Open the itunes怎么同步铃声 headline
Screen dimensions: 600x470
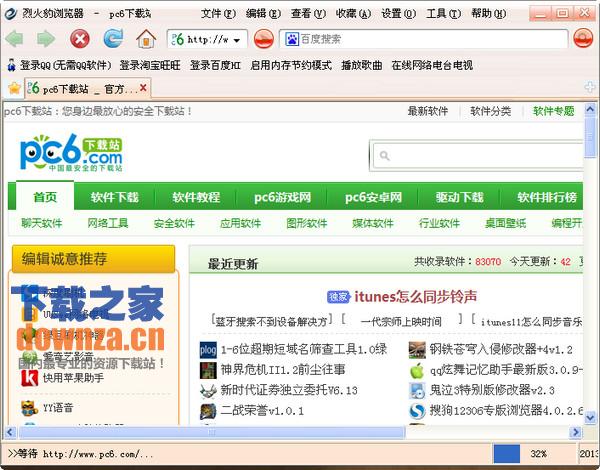click(416, 297)
